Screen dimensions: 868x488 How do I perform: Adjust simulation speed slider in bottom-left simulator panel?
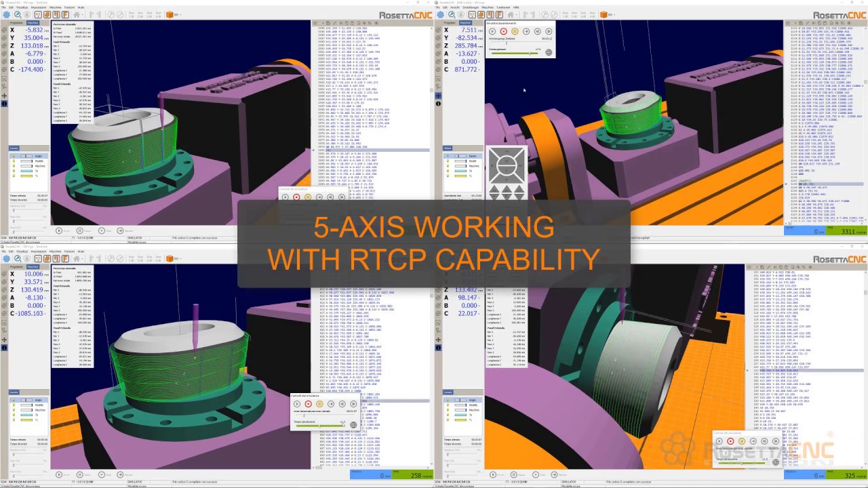pyautogui.click(x=319, y=426)
